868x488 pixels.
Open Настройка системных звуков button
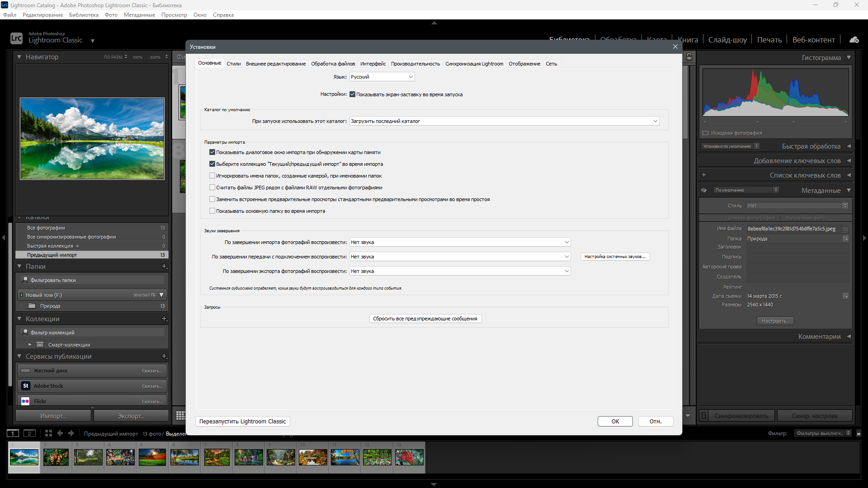coord(615,257)
